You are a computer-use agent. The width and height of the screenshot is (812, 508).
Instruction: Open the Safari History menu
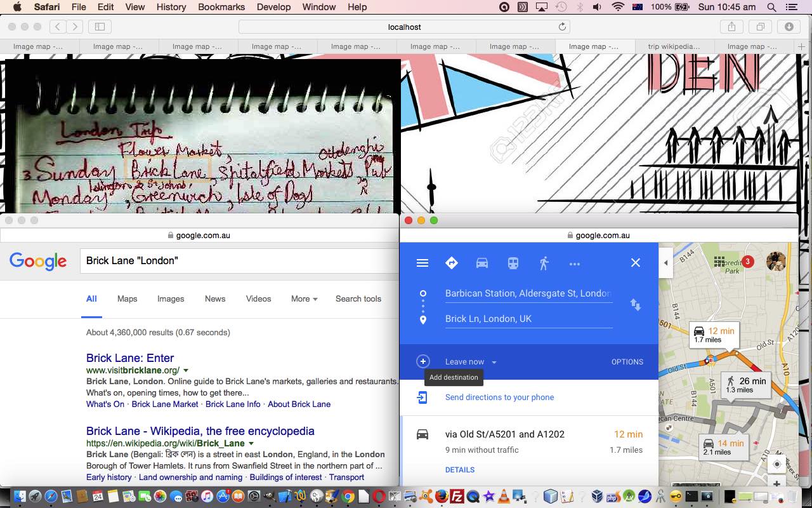tap(171, 7)
